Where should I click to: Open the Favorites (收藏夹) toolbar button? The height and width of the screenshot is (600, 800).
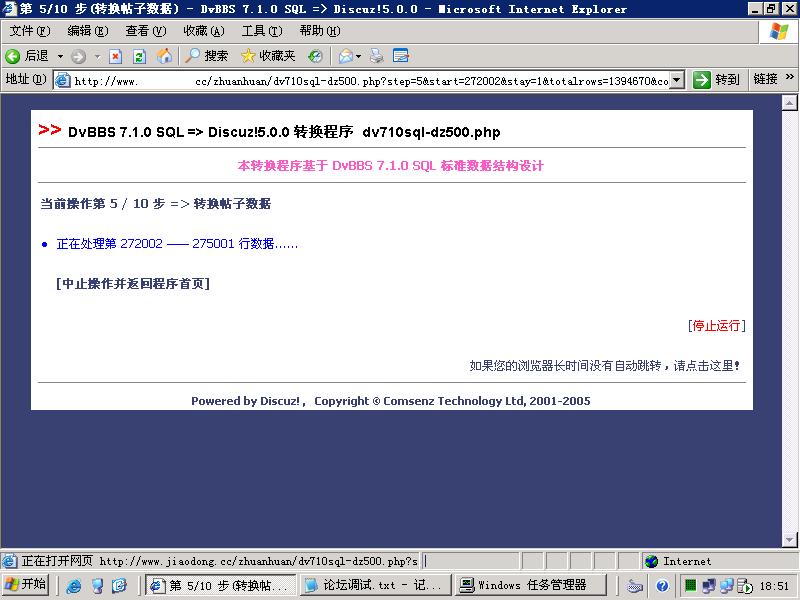pos(268,56)
